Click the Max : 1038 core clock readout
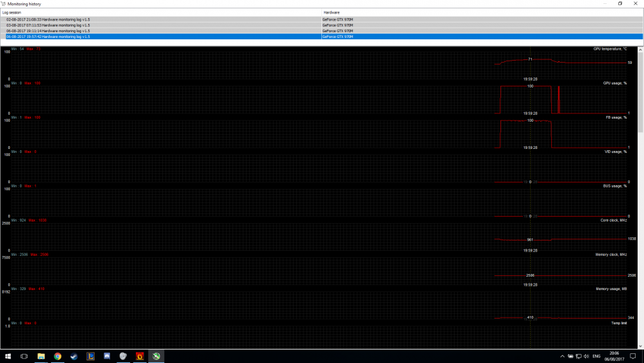 (37, 221)
